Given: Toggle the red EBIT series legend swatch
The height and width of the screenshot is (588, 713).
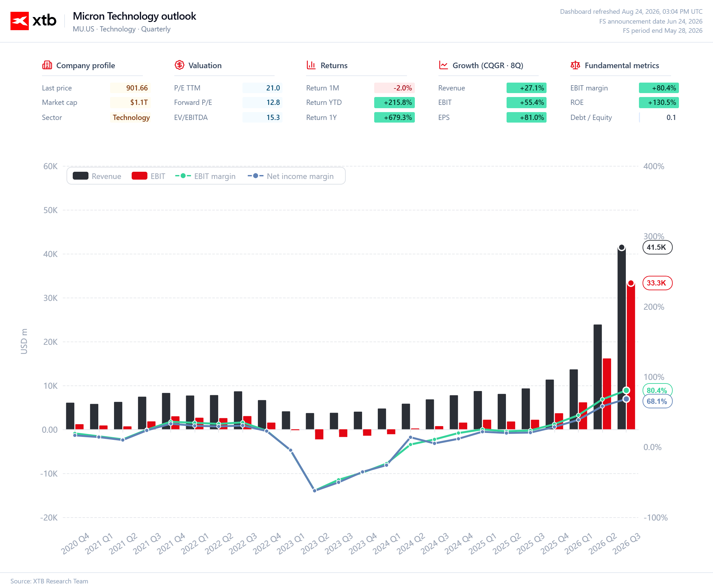Looking at the screenshot, I should [x=140, y=176].
